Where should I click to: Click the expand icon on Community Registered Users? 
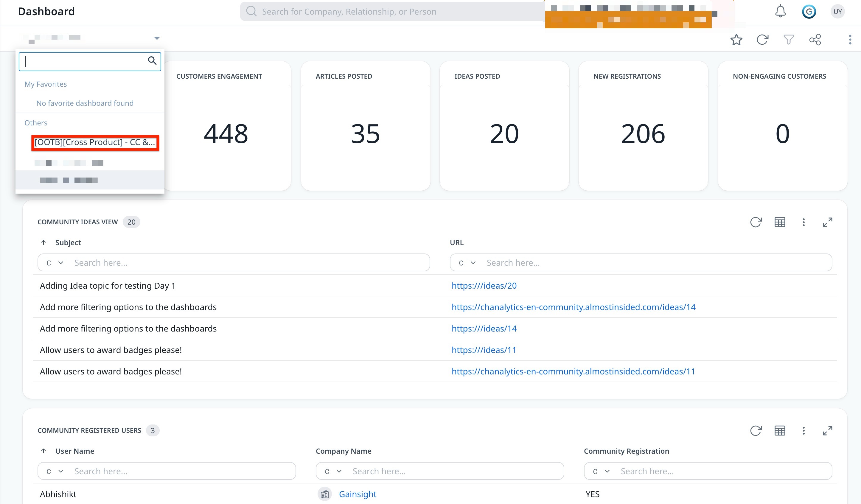(827, 431)
